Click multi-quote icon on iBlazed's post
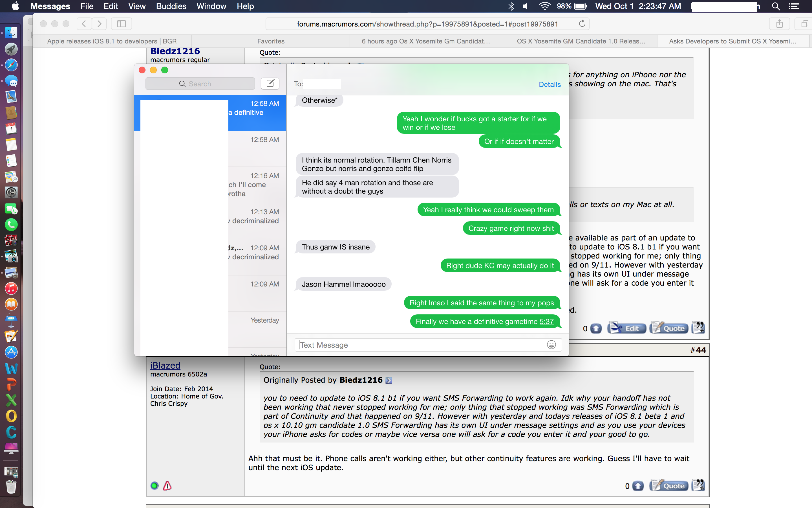Image resolution: width=812 pixels, height=508 pixels. click(x=698, y=485)
